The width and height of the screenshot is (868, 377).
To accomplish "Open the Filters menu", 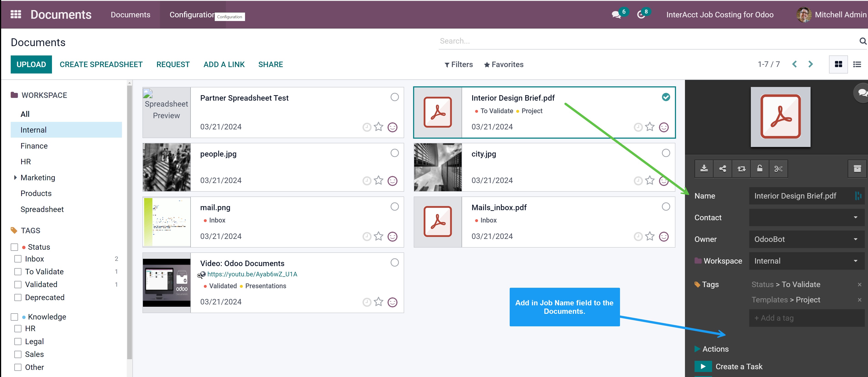I will point(459,64).
